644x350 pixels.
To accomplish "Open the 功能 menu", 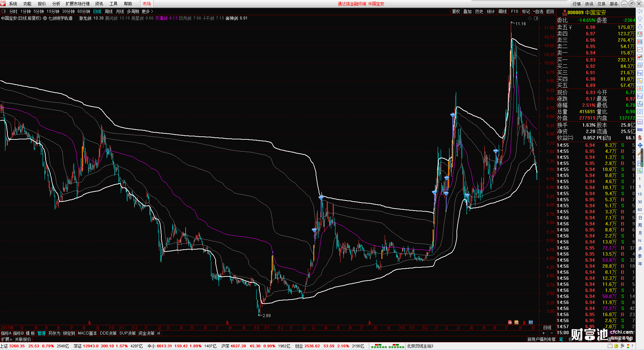I will 28,4.
